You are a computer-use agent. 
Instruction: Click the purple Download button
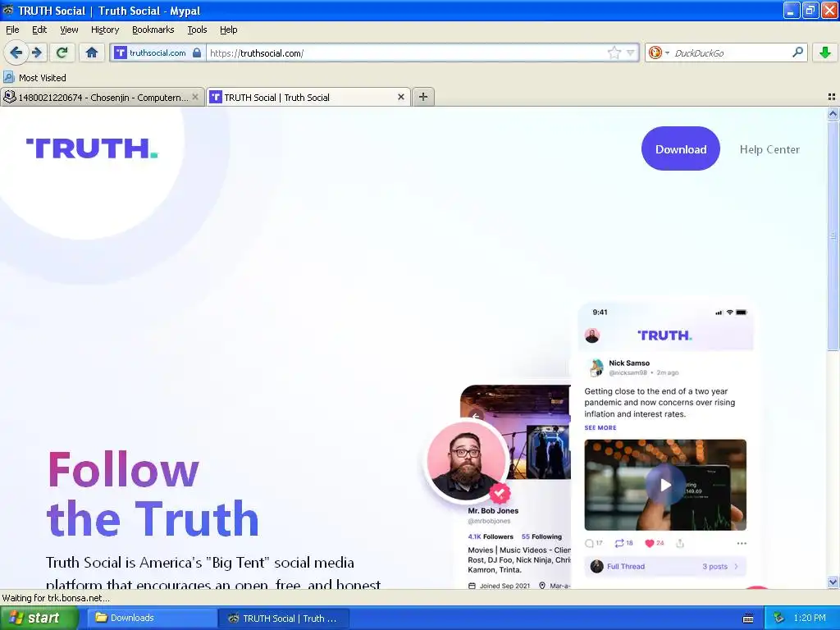[x=681, y=149]
